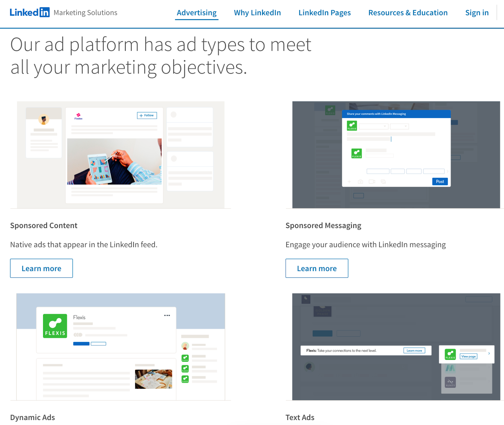Click the video icon in the Sponsored Messaging window
This screenshot has width=504, height=425.
[x=372, y=182]
